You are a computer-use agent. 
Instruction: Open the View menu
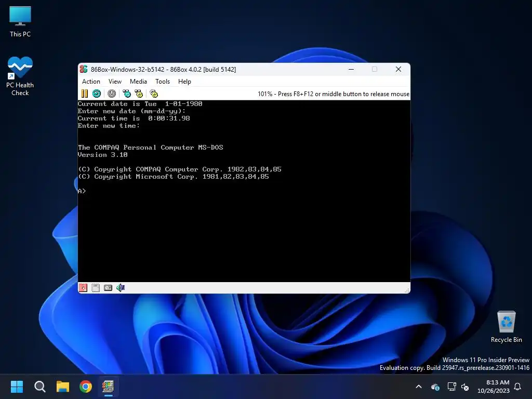coord(115,82)
